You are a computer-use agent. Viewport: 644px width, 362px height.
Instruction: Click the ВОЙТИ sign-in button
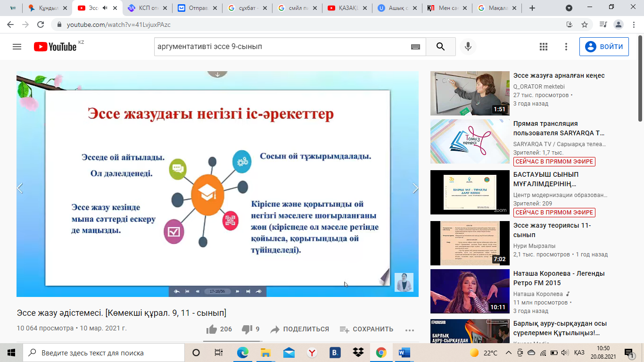click(604, 47)
